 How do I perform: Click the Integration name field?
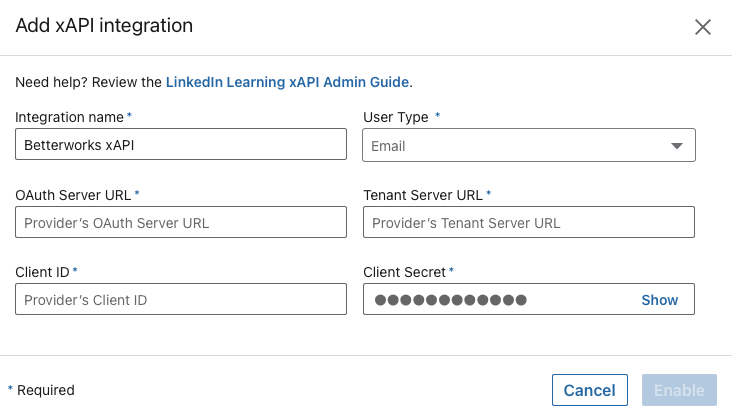(x=181, y=144)
